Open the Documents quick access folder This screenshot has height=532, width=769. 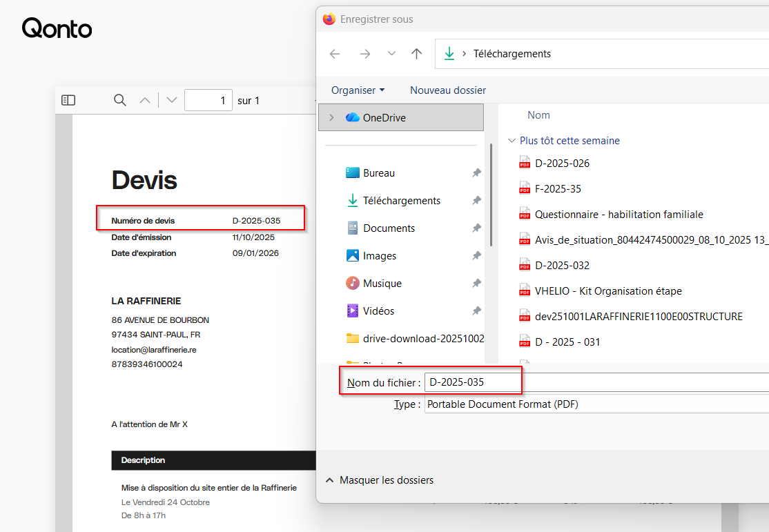(389, 228)
